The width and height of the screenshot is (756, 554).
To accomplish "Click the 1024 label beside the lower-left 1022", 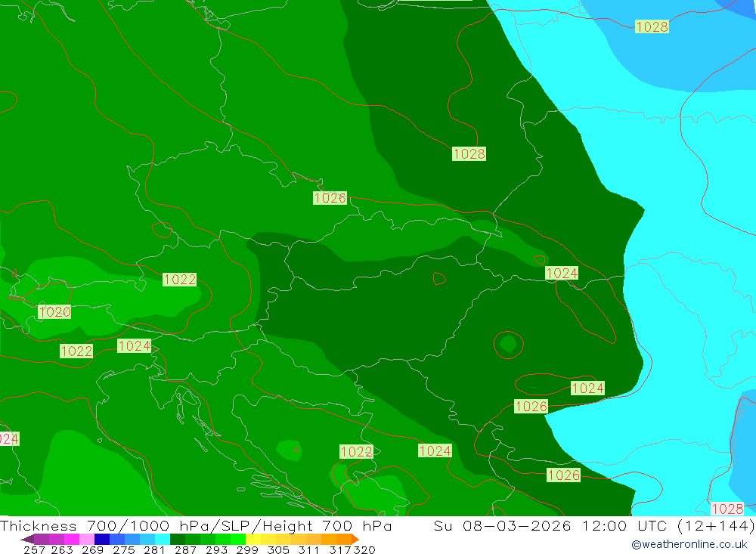I will coord(135,345).
